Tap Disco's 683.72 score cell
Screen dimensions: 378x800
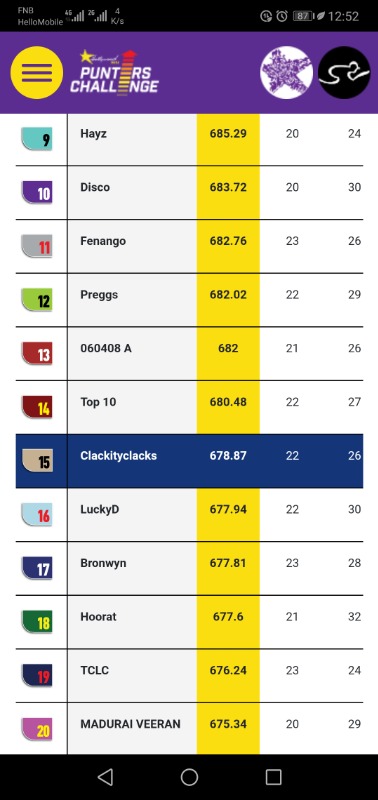click(228, 193)
